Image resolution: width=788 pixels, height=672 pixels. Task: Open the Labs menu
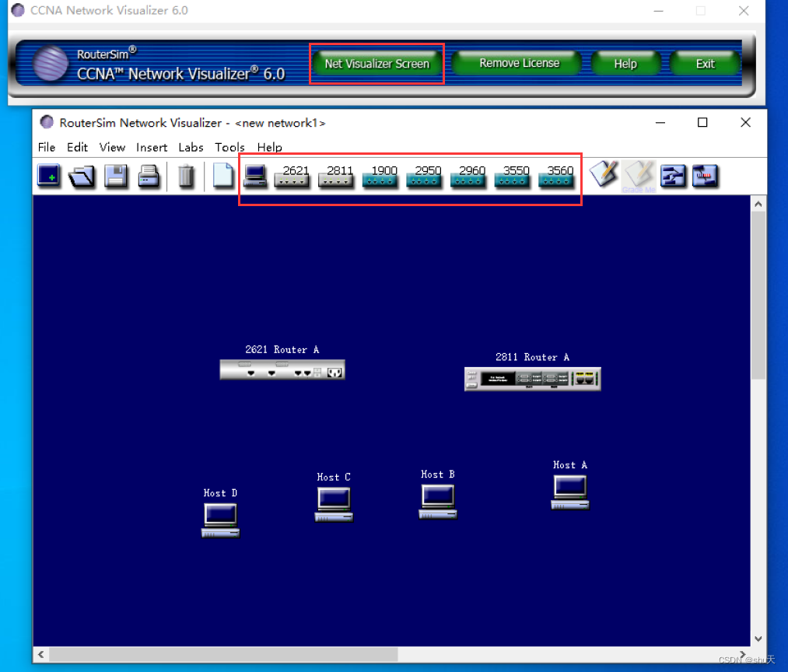coord(191,147)
